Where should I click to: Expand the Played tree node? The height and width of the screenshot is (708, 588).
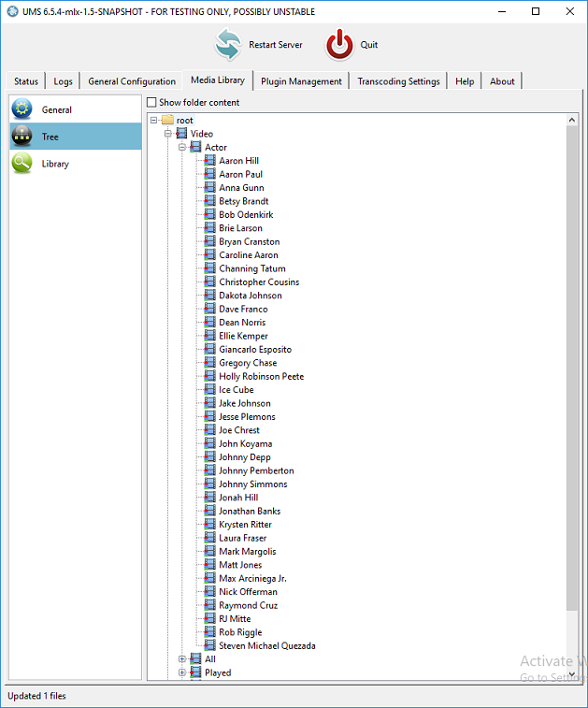pos(182,672)
